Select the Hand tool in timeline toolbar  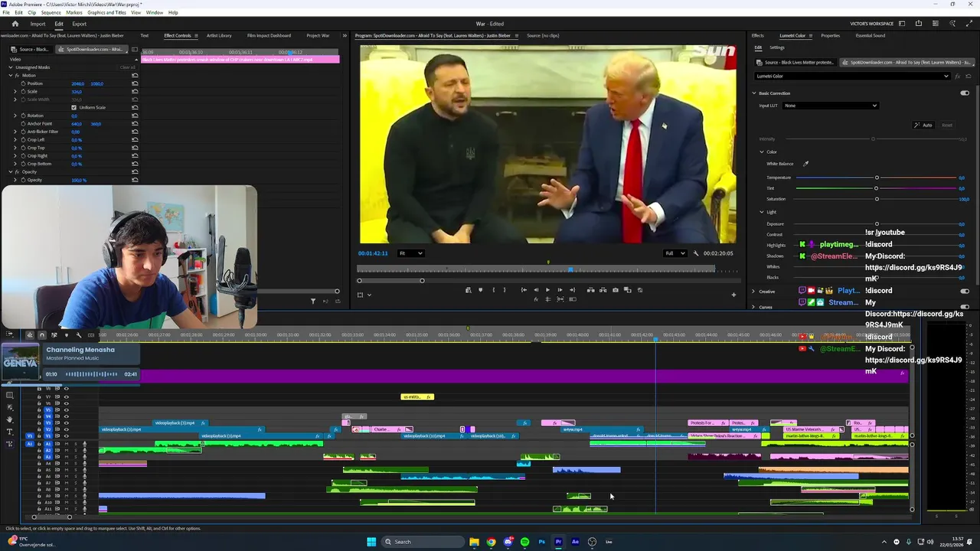point(9,419)
